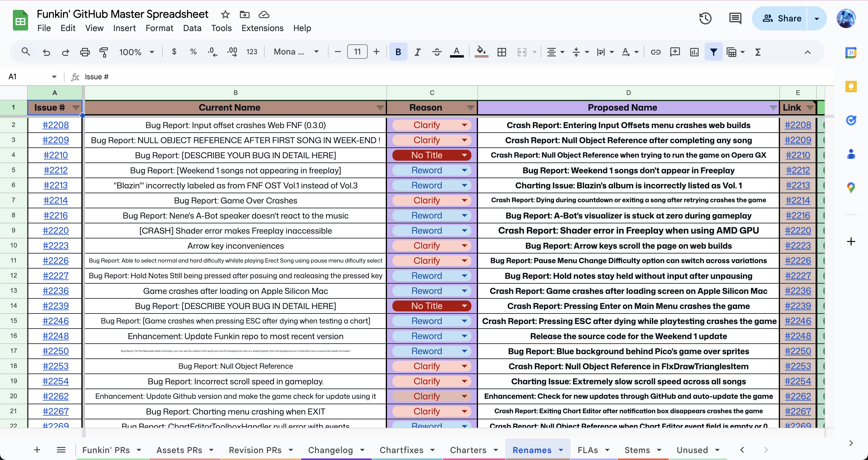Open the Borders icon
The image size is (868, 460).
502,52
